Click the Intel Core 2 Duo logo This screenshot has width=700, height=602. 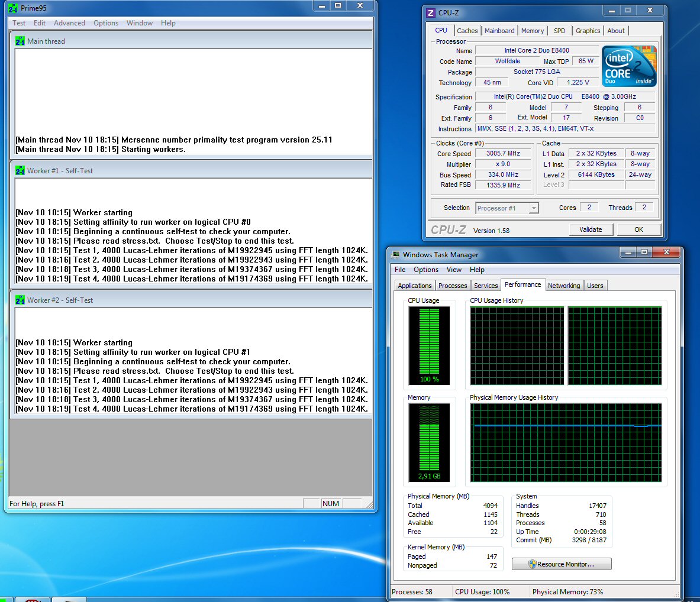(x=629, y=66)
